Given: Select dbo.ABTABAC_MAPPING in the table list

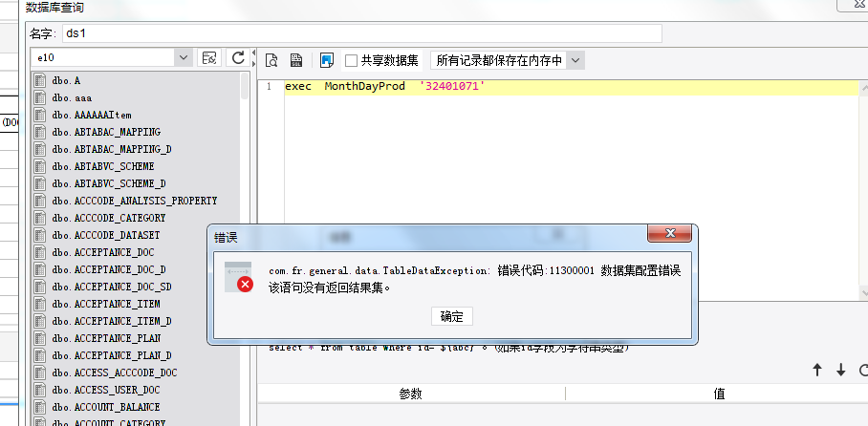Looking at the screenshot, I should tap(106, 132).
